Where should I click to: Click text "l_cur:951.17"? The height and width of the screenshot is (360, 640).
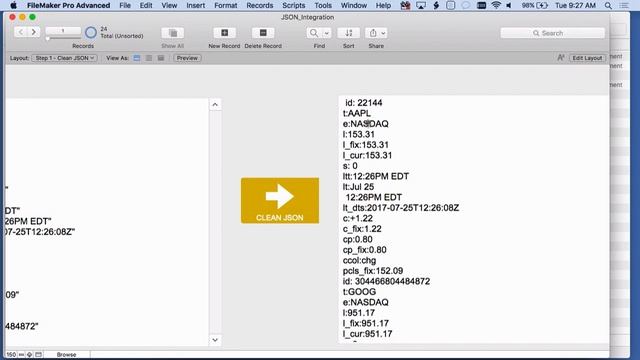pos(367,334)
